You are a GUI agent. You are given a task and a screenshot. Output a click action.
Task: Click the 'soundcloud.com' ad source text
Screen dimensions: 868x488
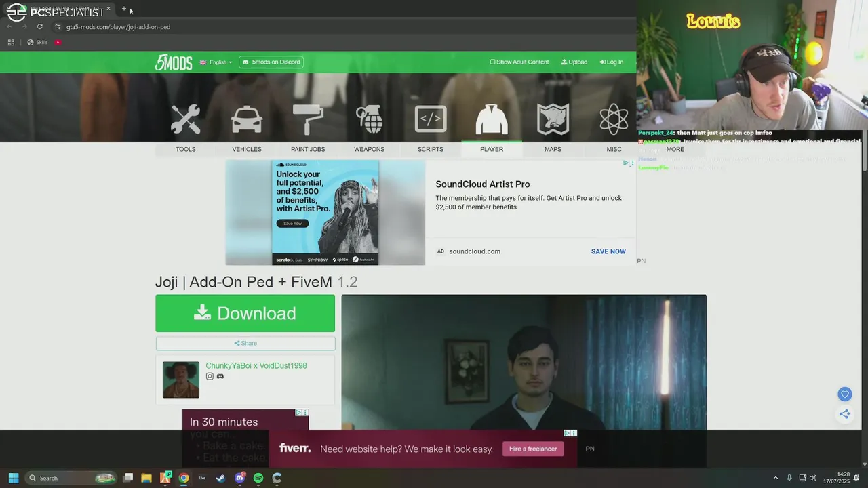[475, 251]
